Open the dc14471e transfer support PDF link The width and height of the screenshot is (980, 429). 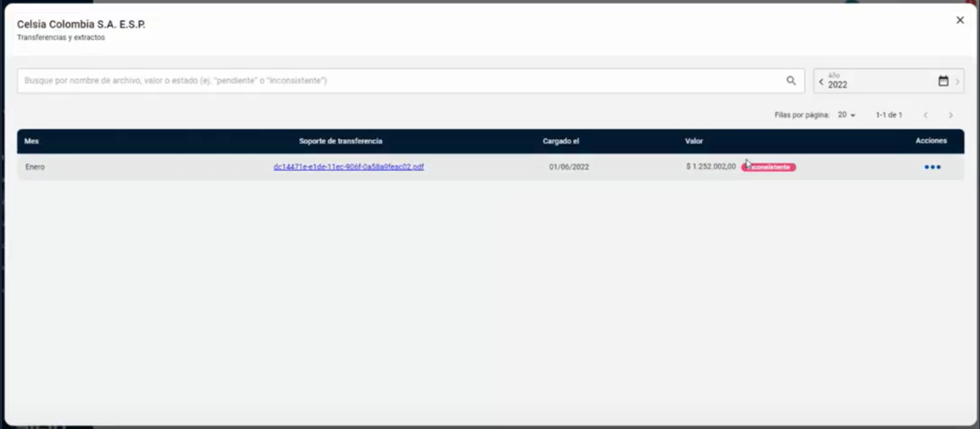point(349,166)
